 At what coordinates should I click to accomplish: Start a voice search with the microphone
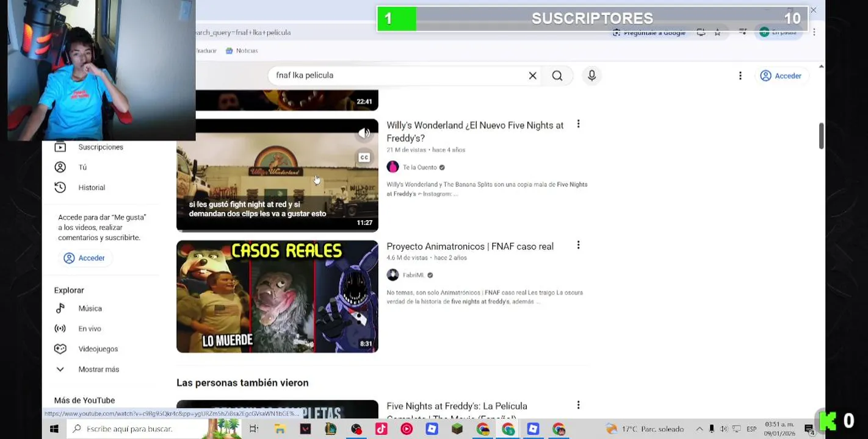[591, 76]
